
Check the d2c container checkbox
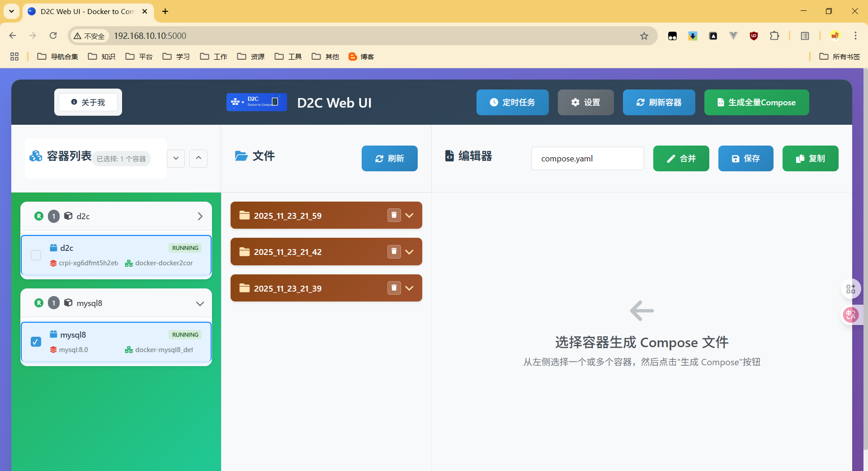pyautogui.click(x=36, y=255)
